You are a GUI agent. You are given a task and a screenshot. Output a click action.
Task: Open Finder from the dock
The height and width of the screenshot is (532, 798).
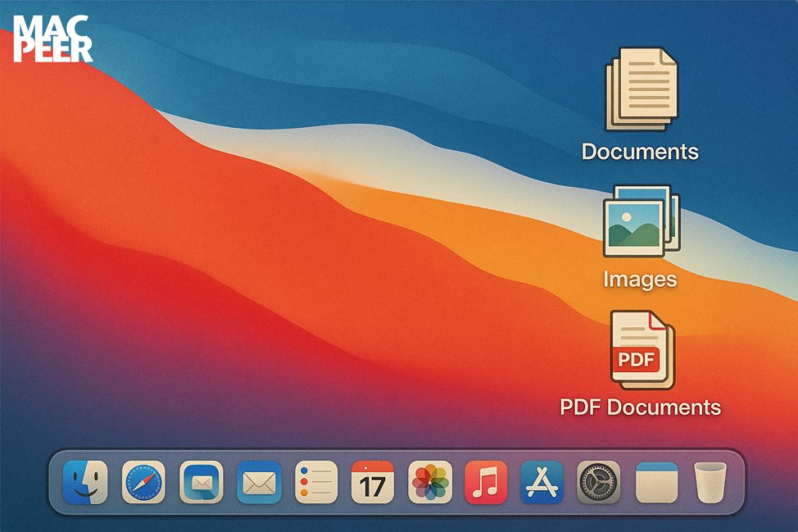[x=85, y=481]
